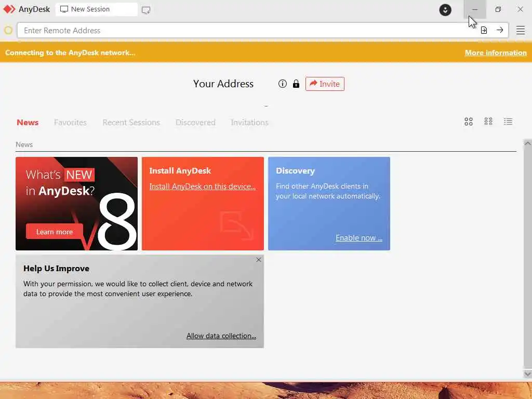Click the scrollbar up arrow
The height and width of the screenshot is (399, 532).
(527, 143)
